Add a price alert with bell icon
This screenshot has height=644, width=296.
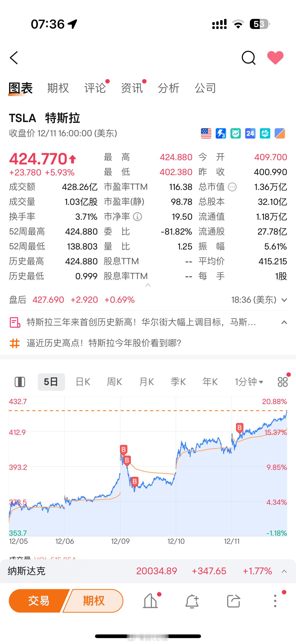point(192,601)
